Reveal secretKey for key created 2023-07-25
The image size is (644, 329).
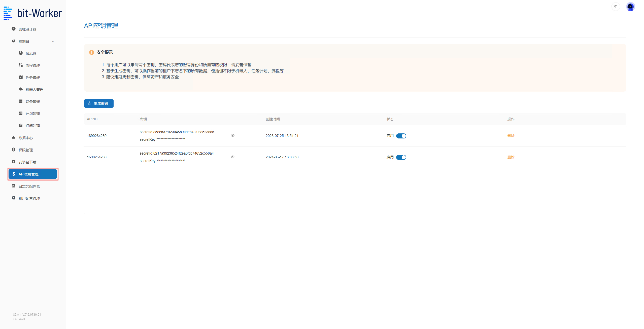[x=232, y=135]
